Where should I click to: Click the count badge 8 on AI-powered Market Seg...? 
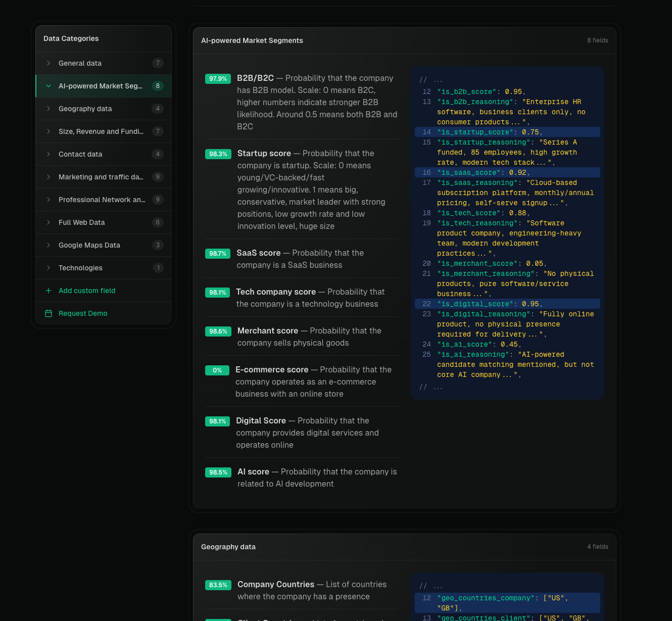click(158, 86)
